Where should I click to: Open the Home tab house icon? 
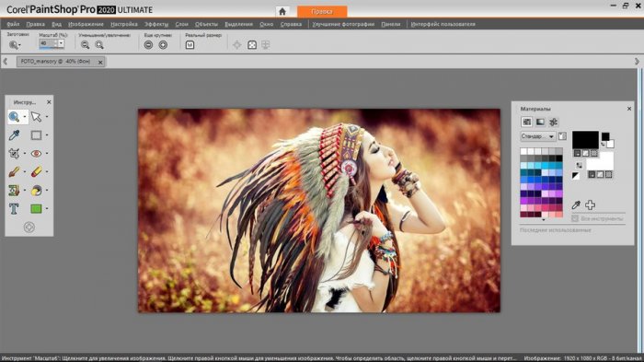(x=282, y=12)
